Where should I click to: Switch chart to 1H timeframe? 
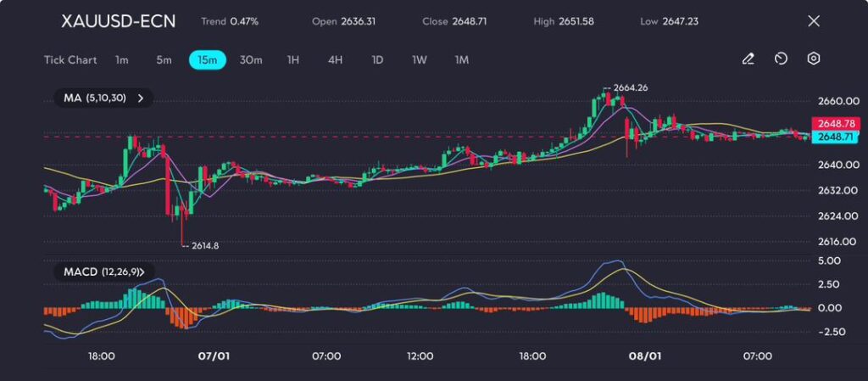pos(293,60)
